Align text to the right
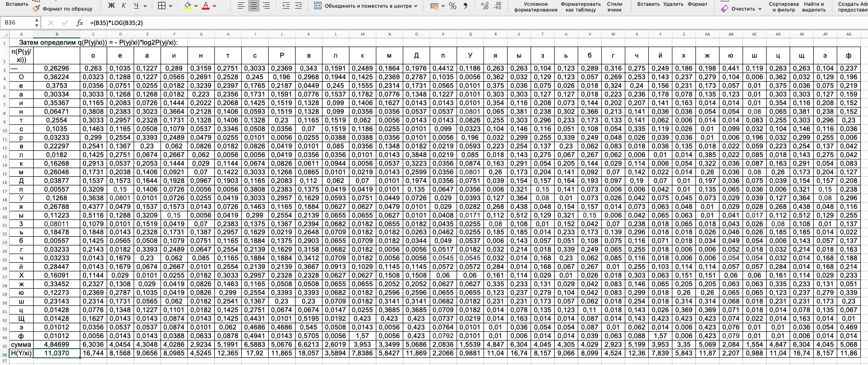The width and height of the screenshot is (868, 365). click(266, 6)
